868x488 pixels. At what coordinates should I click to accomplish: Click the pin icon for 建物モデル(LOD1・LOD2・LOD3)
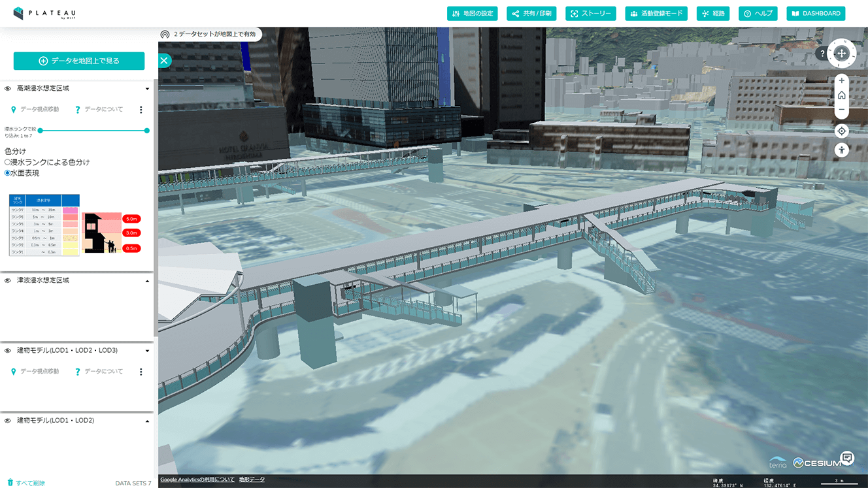click(x=14, y=372)
